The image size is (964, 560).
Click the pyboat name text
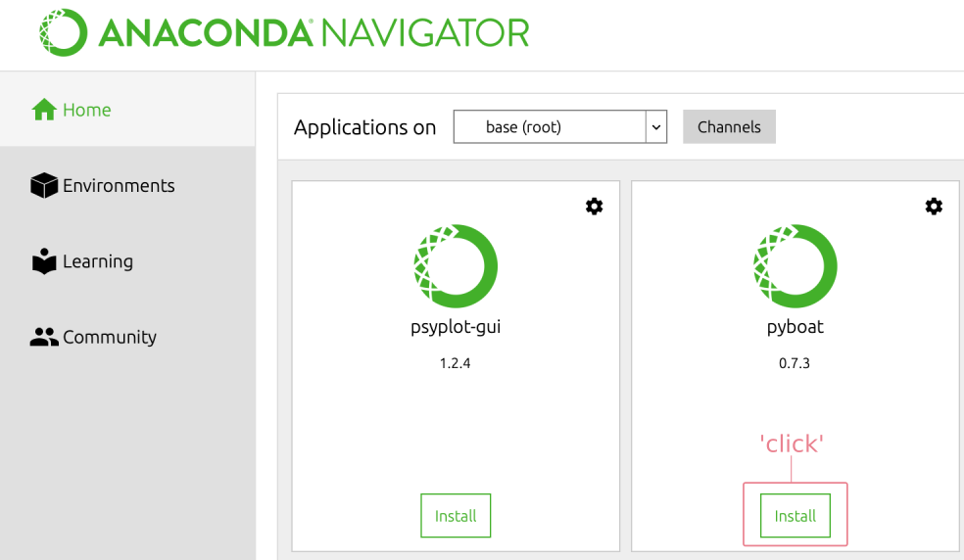[795, 327]
